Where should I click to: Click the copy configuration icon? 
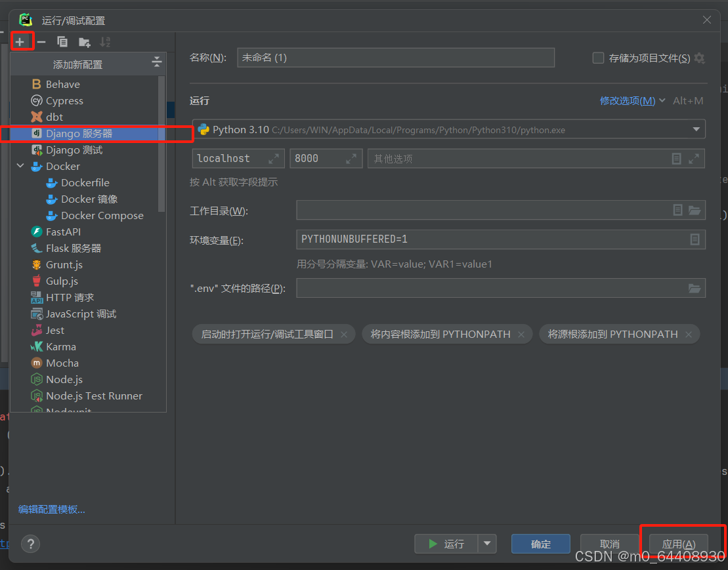[x=62, y=42]
